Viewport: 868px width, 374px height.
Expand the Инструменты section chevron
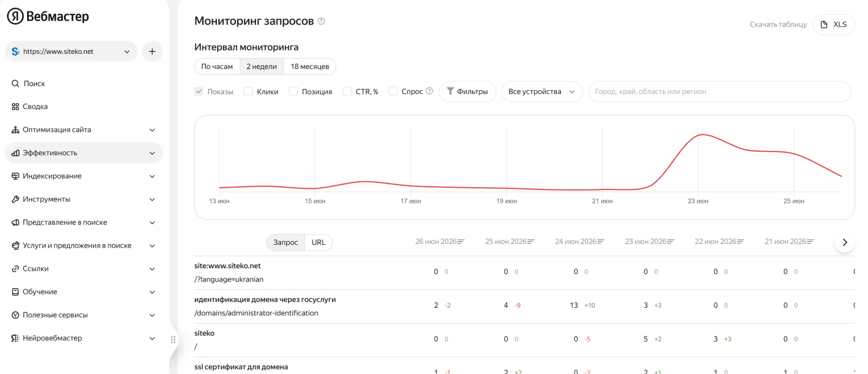[152, 200]
